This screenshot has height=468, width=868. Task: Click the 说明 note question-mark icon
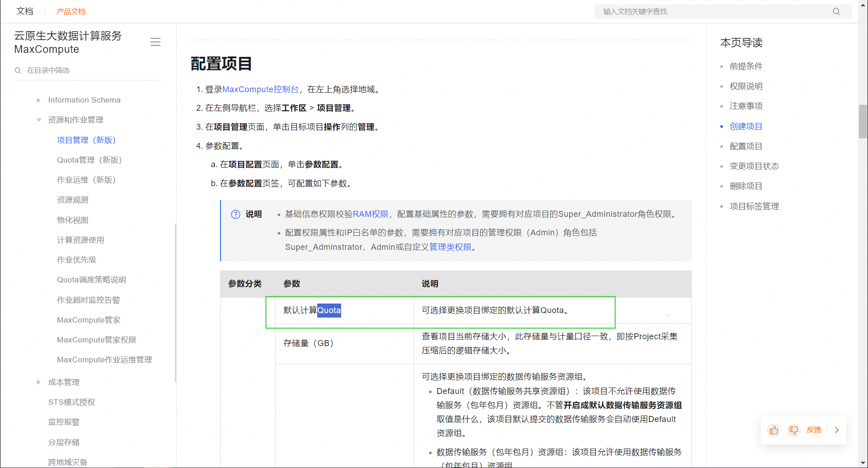point(235,214)
